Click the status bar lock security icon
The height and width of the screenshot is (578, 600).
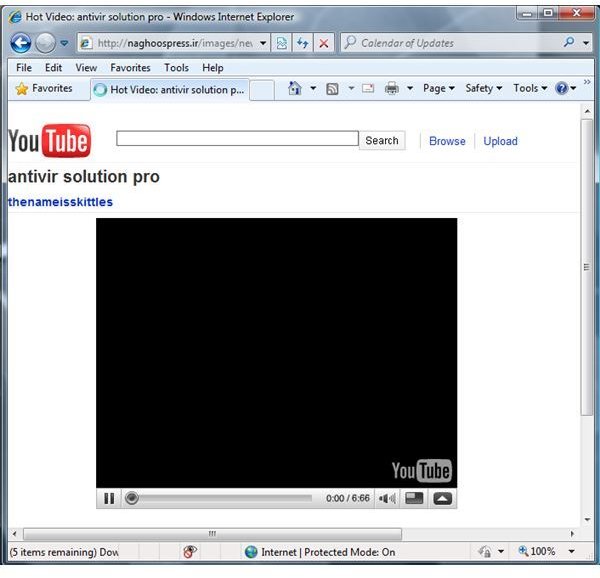(x=485, y=552)
